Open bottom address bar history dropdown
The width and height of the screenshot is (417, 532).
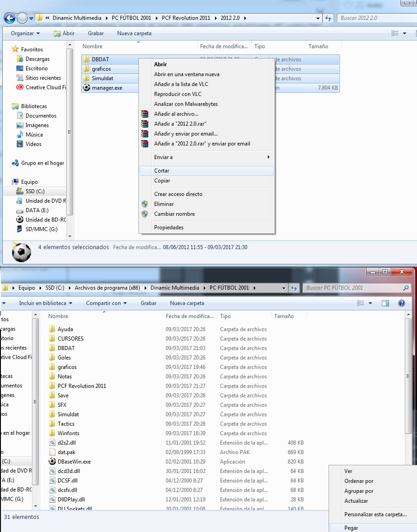point(284,288)
